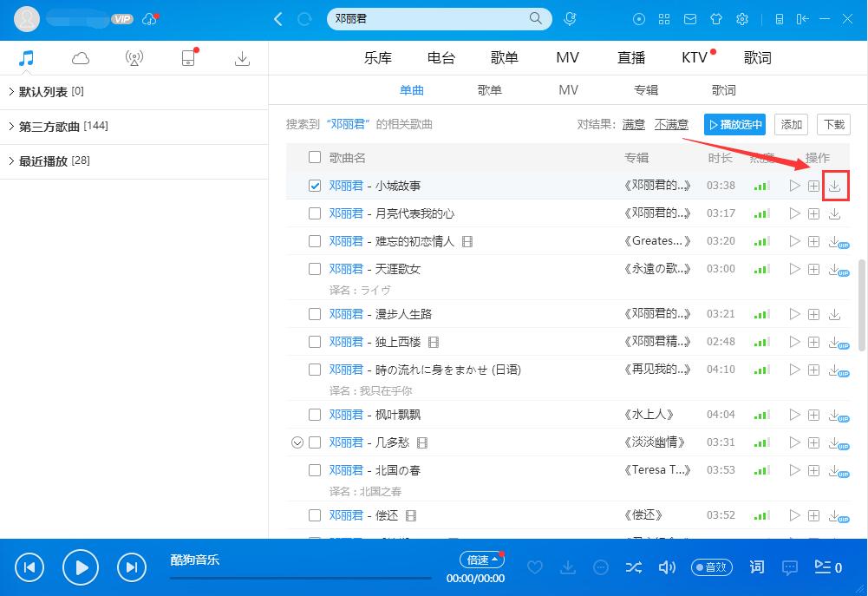Open the comments bubble icon
The image size is (868, 596).
(x=789, y=567)
